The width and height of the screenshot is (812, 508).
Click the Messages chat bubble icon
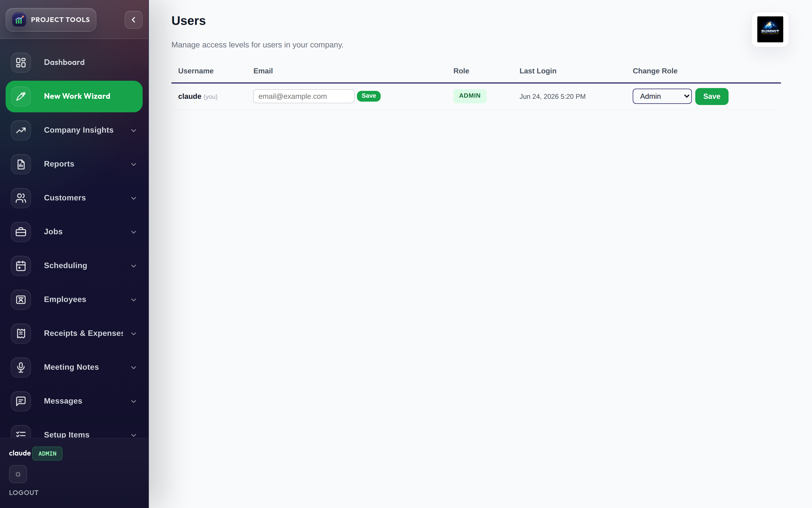21,401
